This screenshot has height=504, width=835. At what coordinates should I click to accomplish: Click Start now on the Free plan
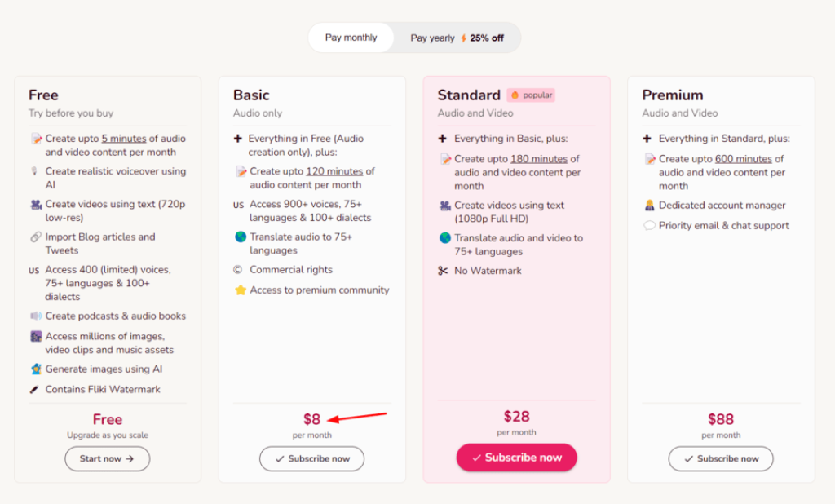click(x=108, y=458)
